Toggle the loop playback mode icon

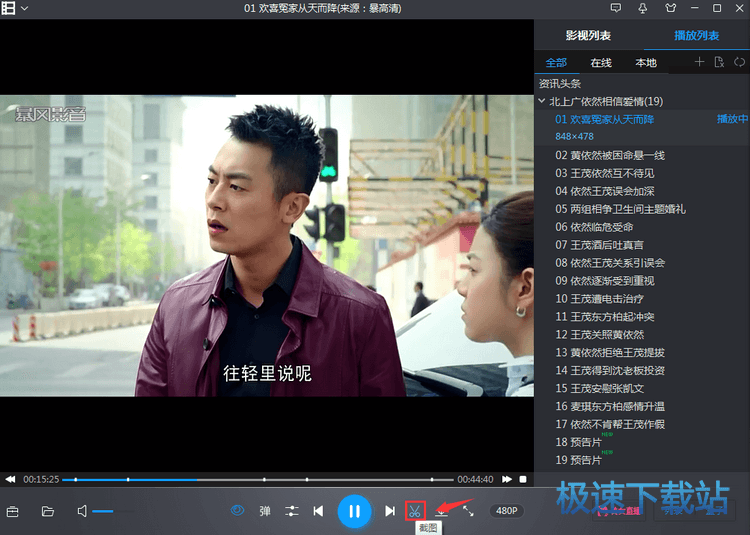pos(739,62)
